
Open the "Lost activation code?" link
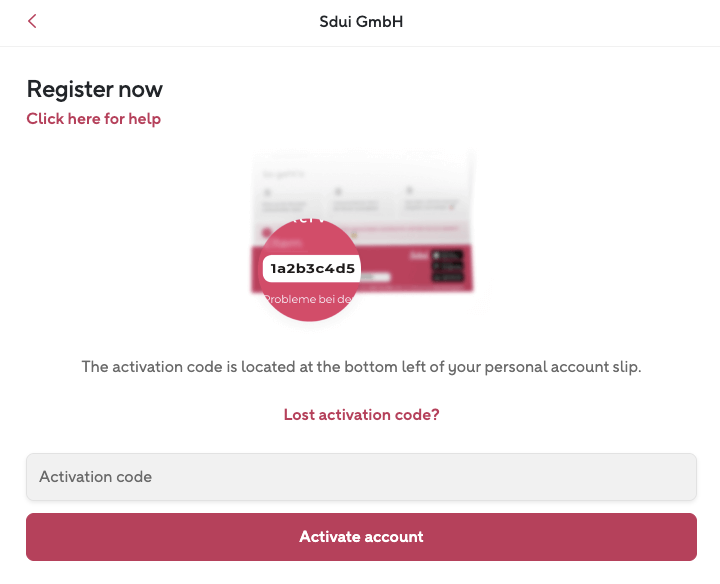click(361, 414)
